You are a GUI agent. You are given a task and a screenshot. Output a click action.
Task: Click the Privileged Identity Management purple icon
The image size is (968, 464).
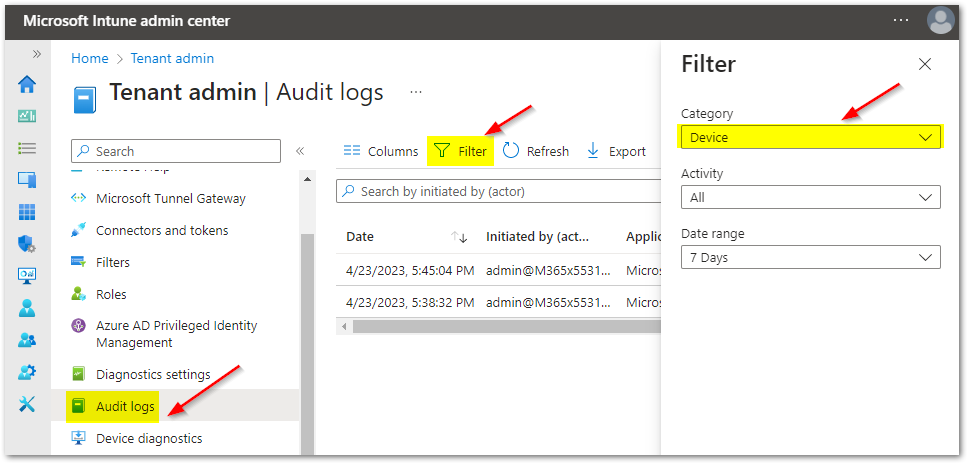point(78,326)
